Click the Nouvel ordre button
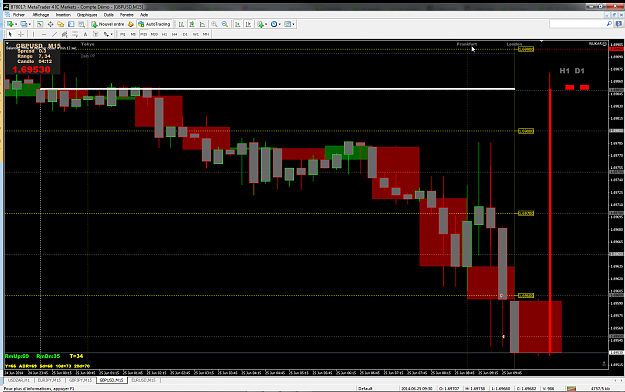 pyautogui.click(x=108, y=24)
